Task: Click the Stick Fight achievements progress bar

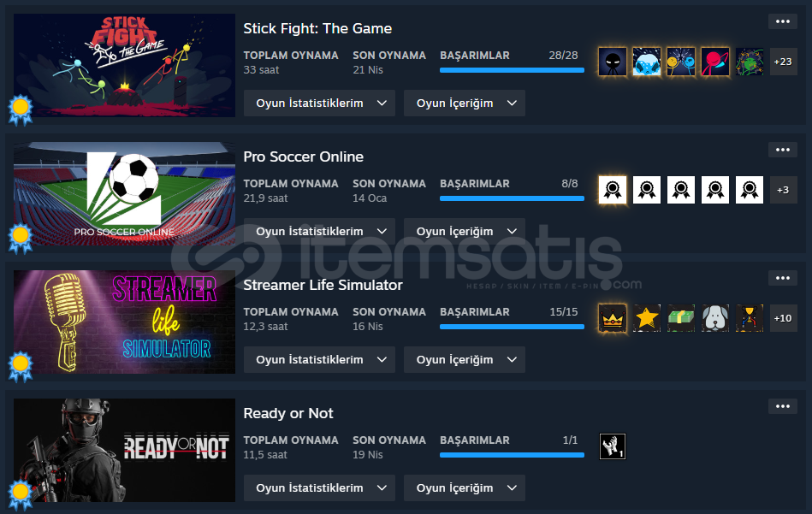Action: (512, 70)
